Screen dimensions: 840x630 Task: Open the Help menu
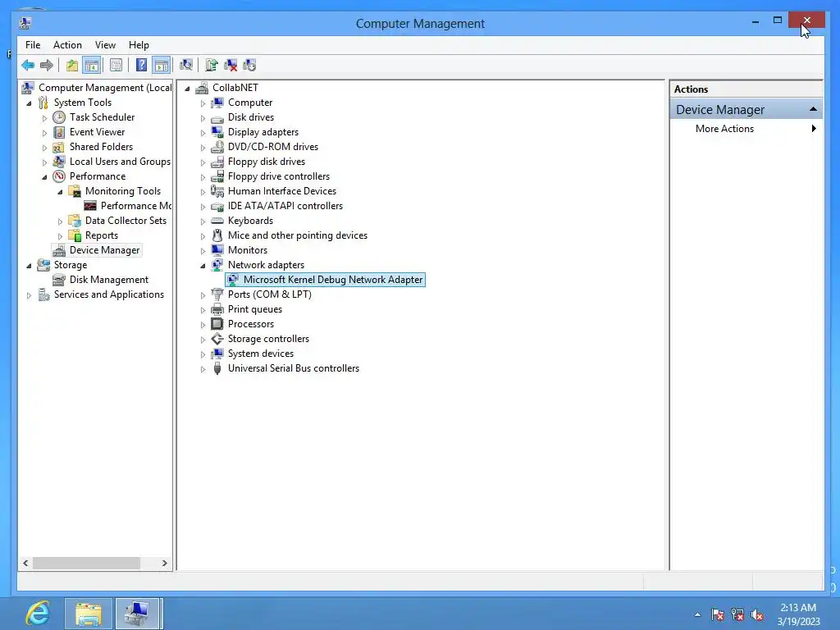(139, 45)
